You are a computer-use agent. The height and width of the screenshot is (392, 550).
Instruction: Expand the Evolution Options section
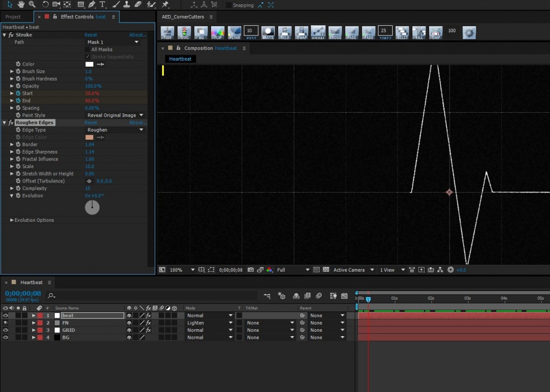[x=12, y=220]
